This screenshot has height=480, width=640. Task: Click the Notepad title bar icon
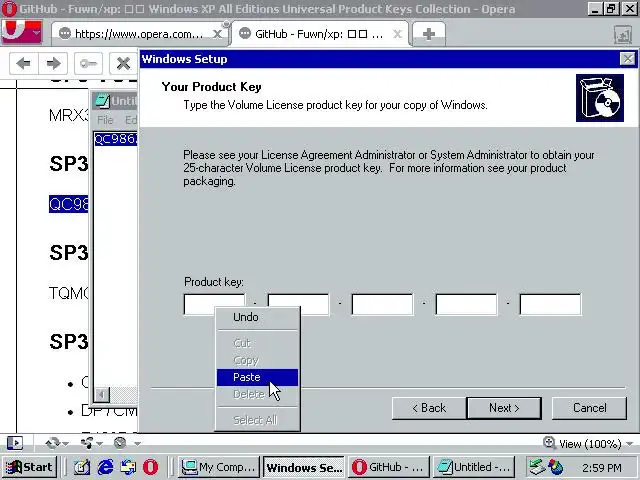pos(102,101)
